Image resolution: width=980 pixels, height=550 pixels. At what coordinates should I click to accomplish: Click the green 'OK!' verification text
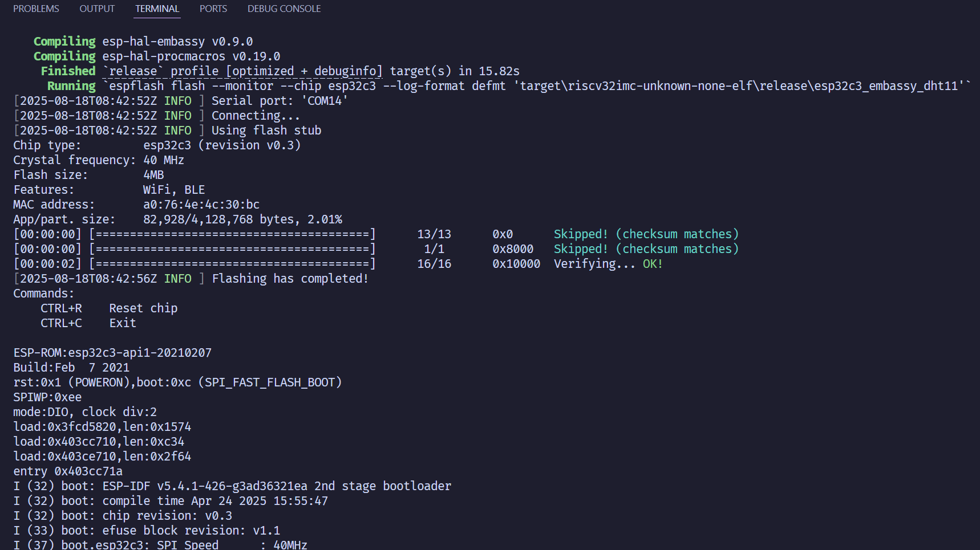pyautogui.click(x=652, y=264)
